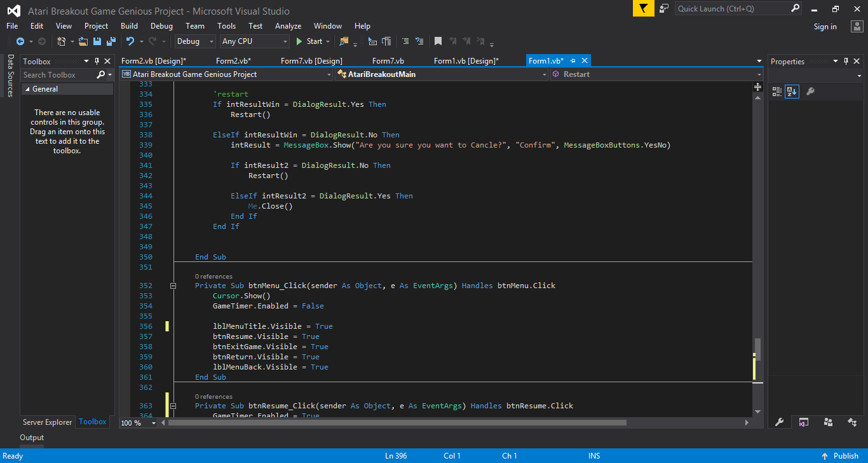The image size is (868, 463).
Task: Click the Start debugging button
Action: (309, 41)
